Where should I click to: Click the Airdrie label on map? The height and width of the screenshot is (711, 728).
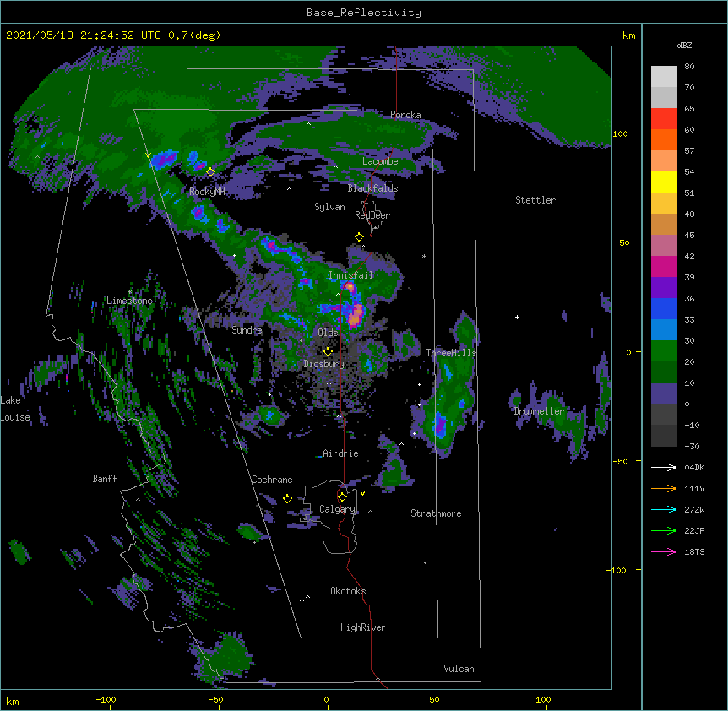point(340,453)
